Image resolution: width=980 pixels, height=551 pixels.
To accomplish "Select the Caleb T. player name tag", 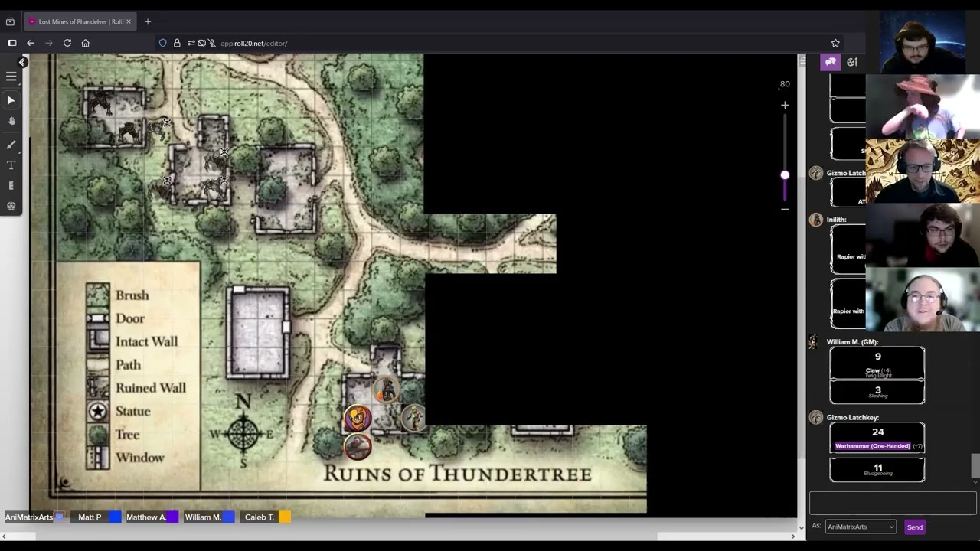I will tap(259, 517).
